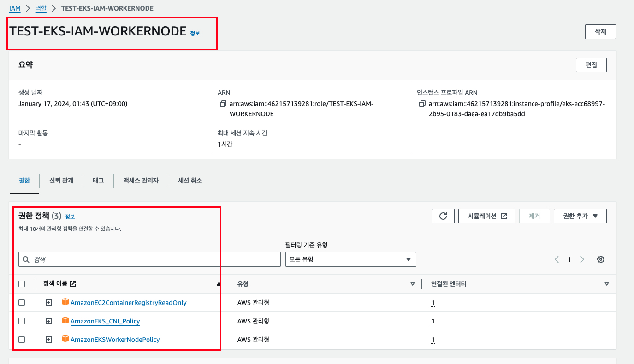Expand the AmazonEKSWorkerNodePolicy policy details

49,340
